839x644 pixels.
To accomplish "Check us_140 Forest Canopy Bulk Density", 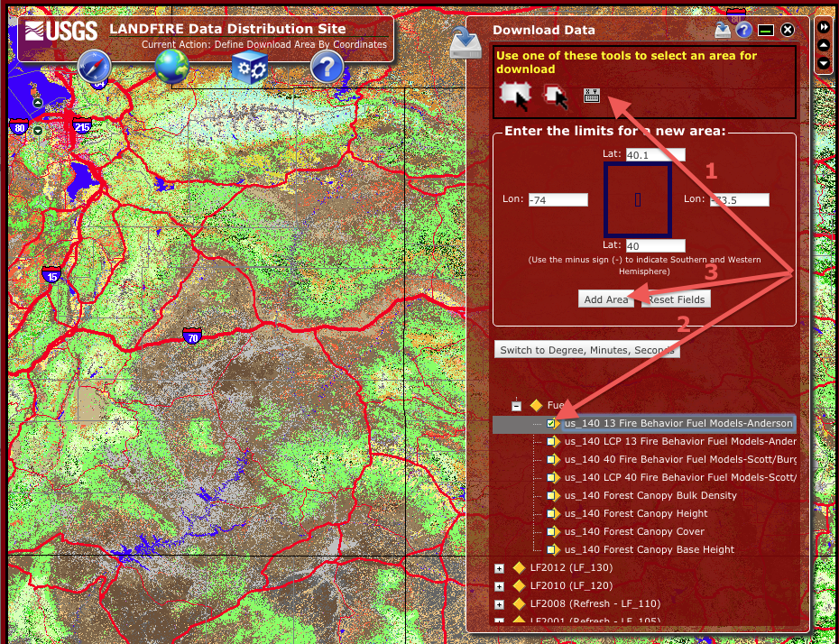I will 550,496.
